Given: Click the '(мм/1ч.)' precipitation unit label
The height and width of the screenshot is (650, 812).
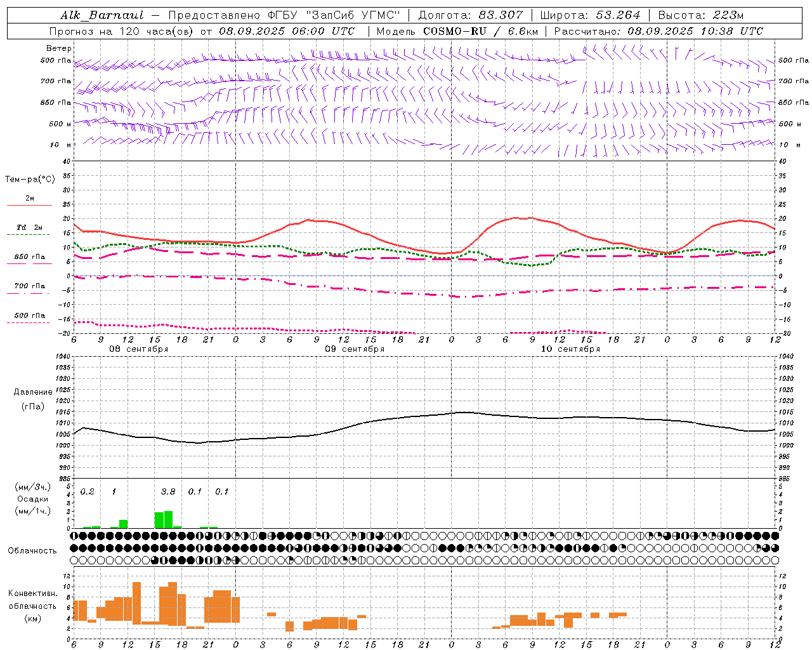Looking at the screenshot, I should pos(33,511).
